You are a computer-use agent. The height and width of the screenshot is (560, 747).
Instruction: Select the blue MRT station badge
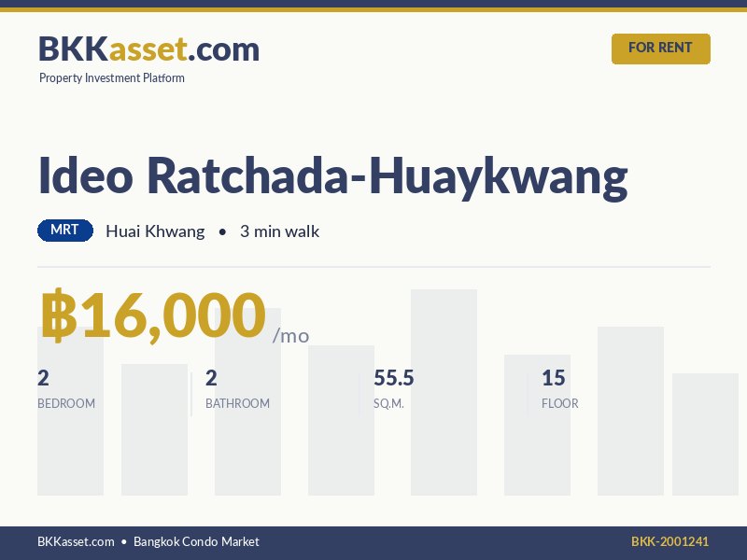point(65,231)
